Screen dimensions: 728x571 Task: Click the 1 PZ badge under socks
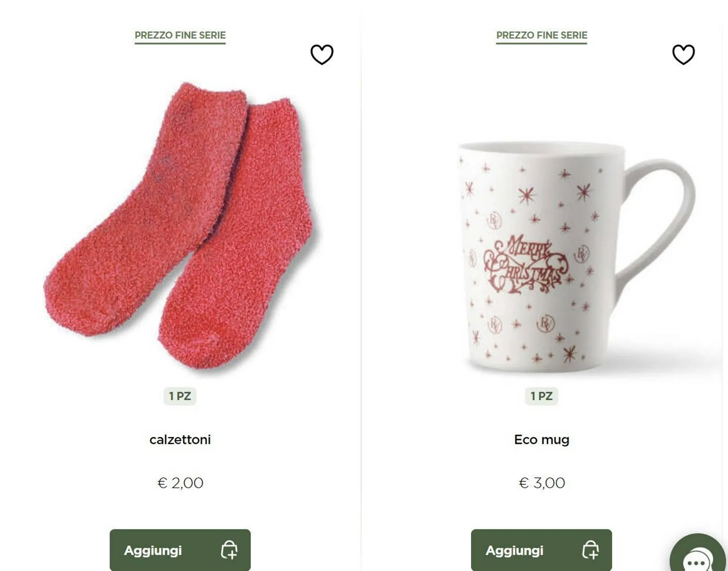(x=180, y=396)
